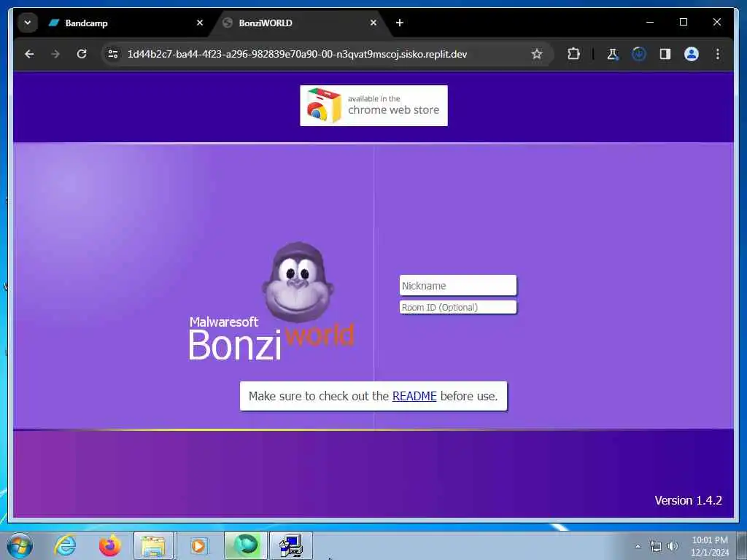
Task: Click the Version 1.4.2 text
Action: tap(688, 500)
